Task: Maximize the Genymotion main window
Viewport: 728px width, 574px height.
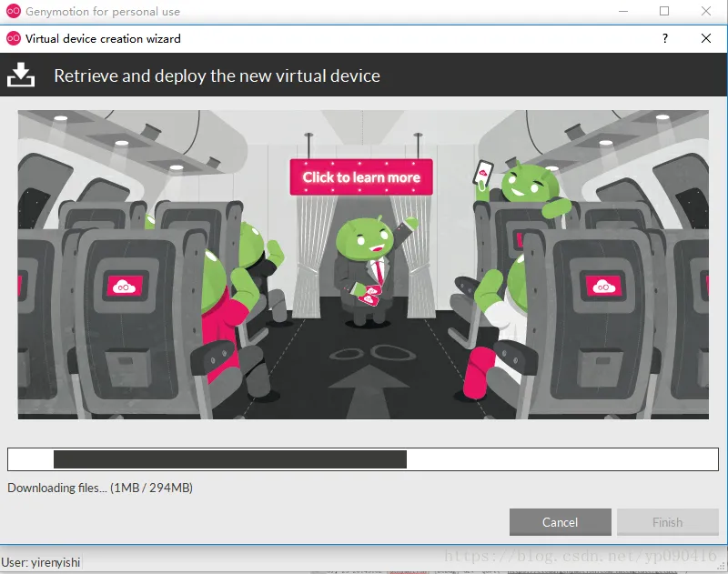Action: click(664, 11)
